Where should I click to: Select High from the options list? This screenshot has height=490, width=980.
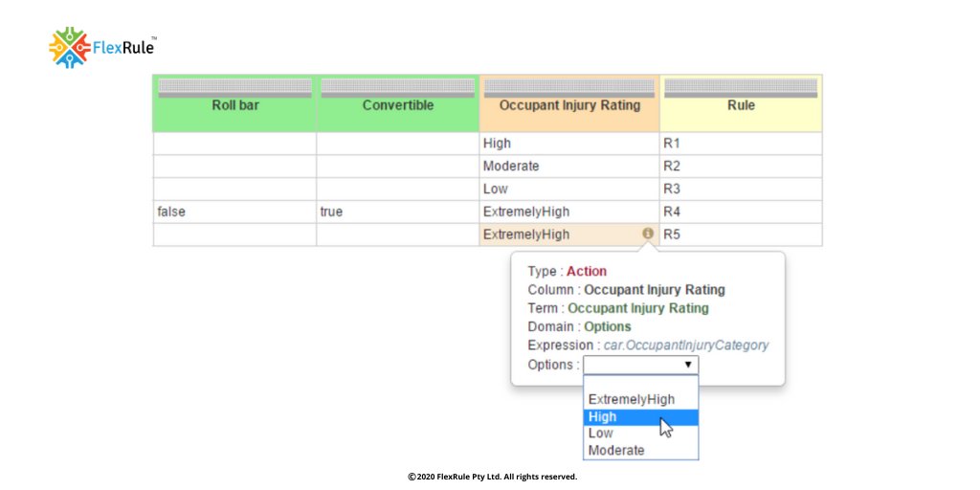point(640,417)
